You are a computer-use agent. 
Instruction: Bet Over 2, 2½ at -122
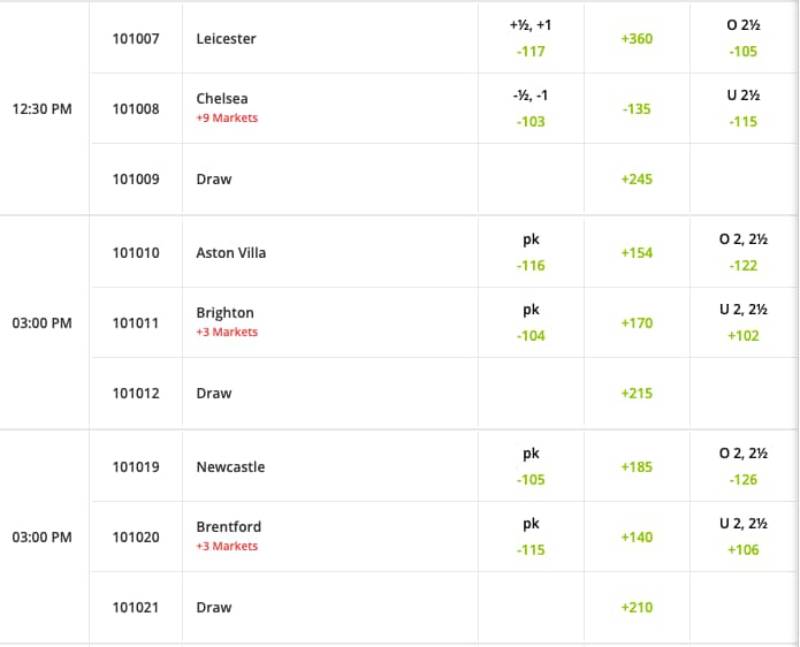pos(743,265)
